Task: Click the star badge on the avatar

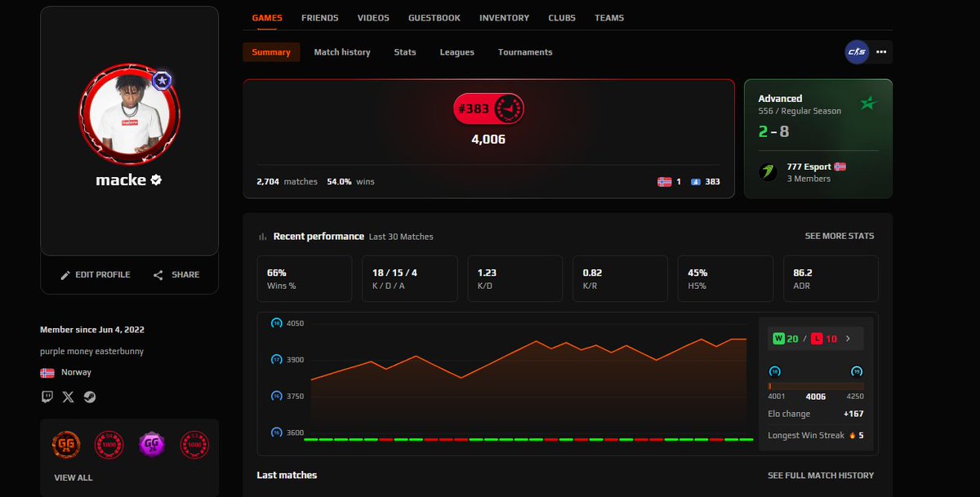Action: click(162, 81)
